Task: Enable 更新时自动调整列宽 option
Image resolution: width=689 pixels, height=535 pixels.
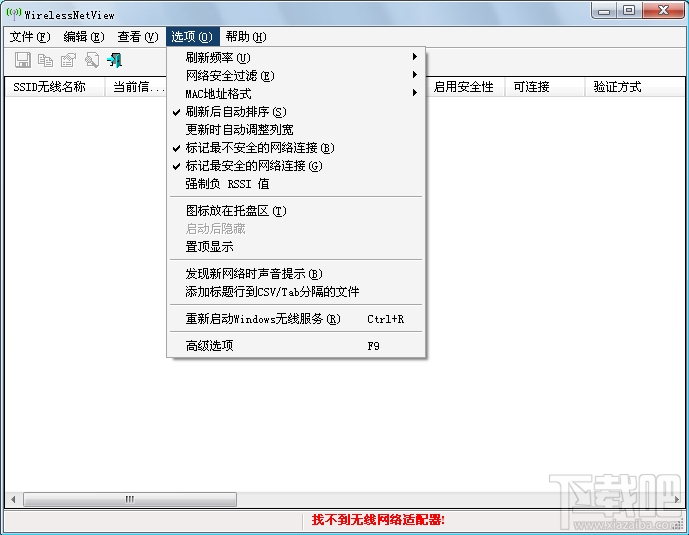Action: point(296,130)
